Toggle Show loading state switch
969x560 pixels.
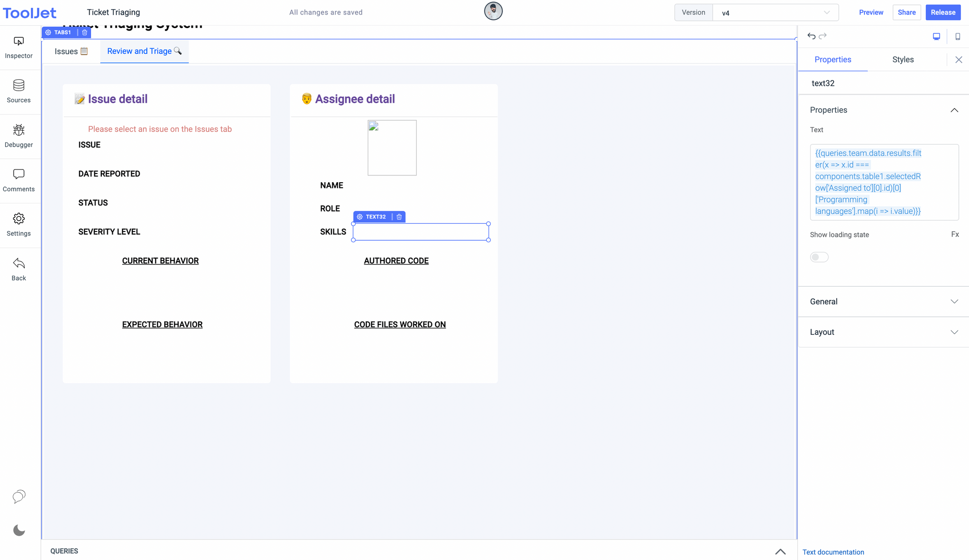pyautogui.click(x=819, y=257)
